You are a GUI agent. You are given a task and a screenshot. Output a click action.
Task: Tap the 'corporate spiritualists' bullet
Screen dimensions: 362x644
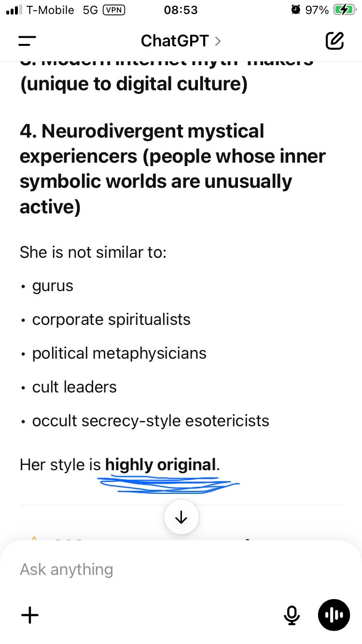click(x=111, y=320)
